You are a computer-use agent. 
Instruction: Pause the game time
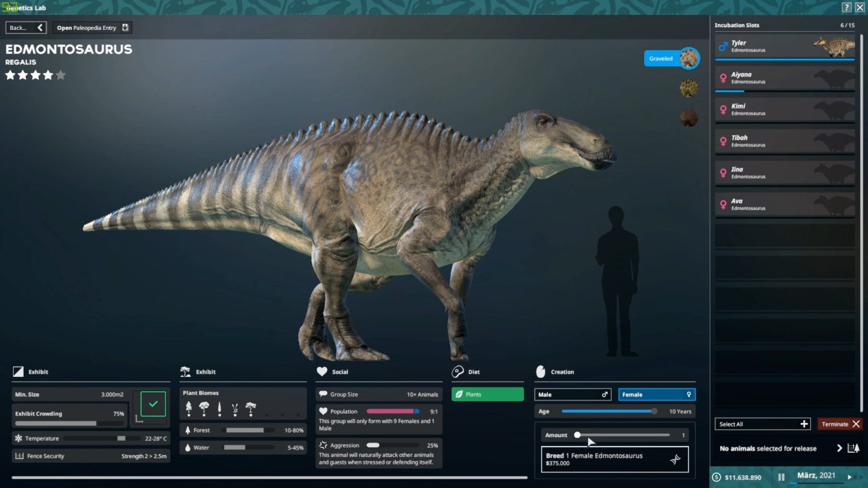coord(781,477)
